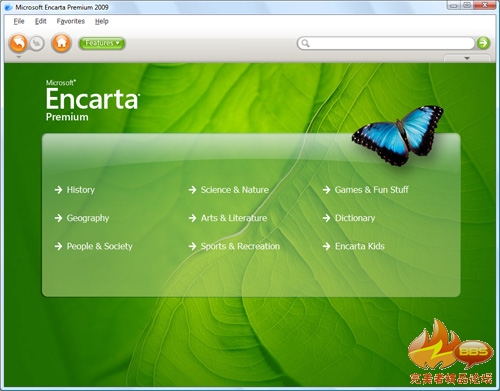Expand the tab arrow below search bar
Image resolution: width=500 pixels, height=391 pixels.
click(x=467, y=58)
